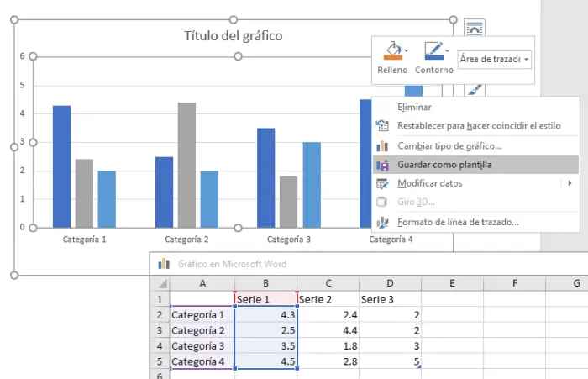Select Guardar como plantilla menu entry
This screenshot has width=588, height=379.
click(x=476, y=165)
